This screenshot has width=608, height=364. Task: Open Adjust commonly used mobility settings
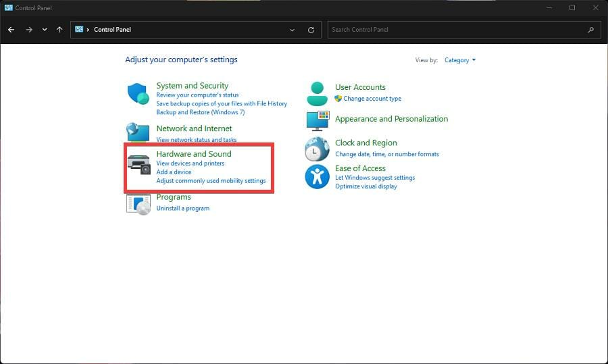211,180
